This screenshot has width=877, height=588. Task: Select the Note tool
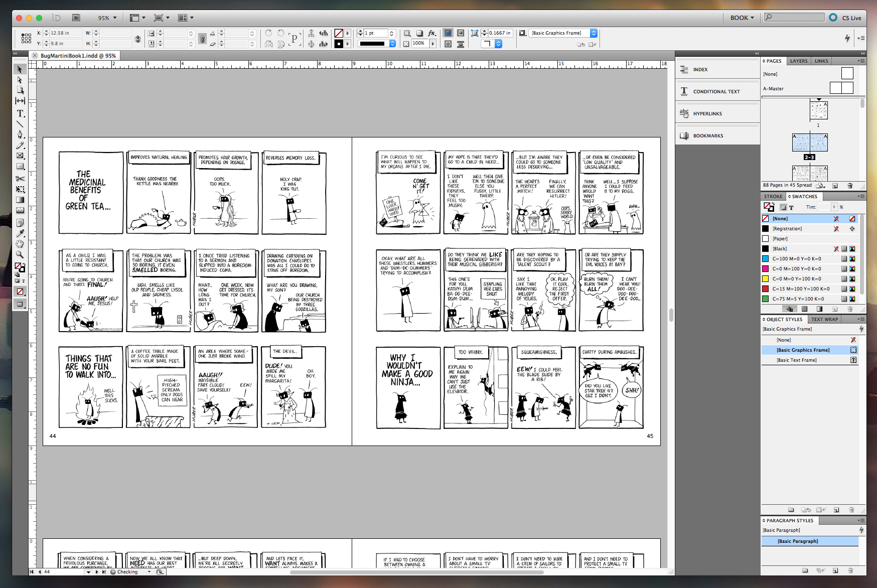20,223
